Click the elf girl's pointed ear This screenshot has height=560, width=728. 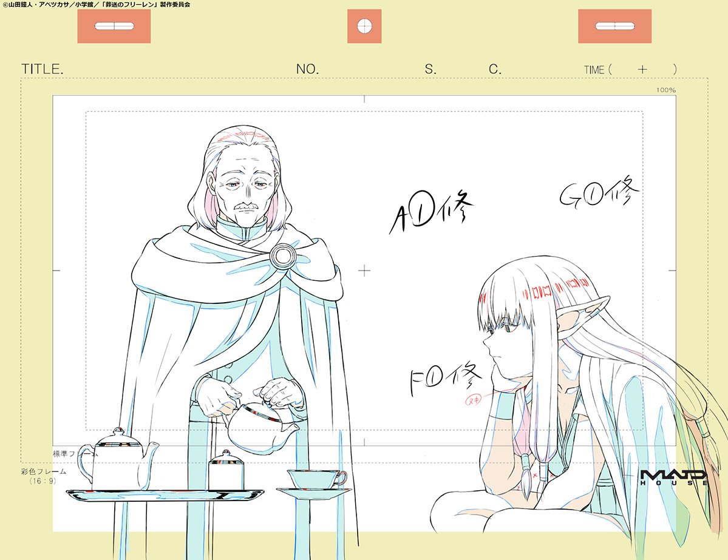pyautogui.click(x=583, y=319)
